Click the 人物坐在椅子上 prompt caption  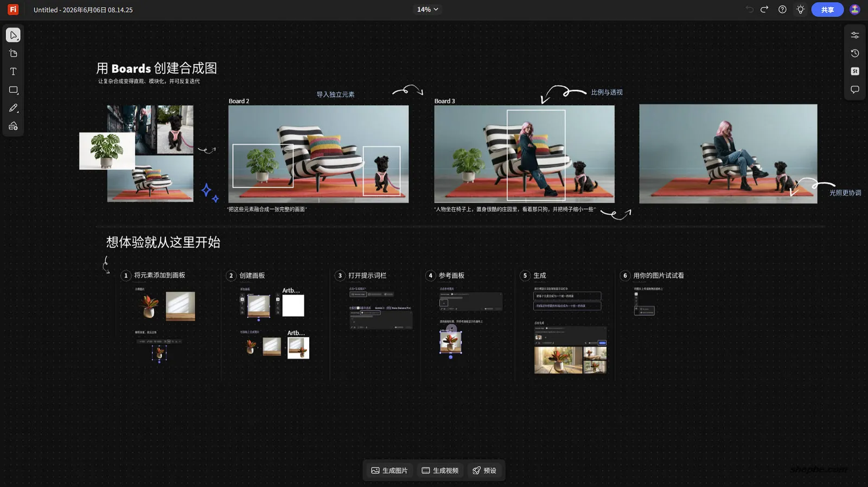(515, 209)
